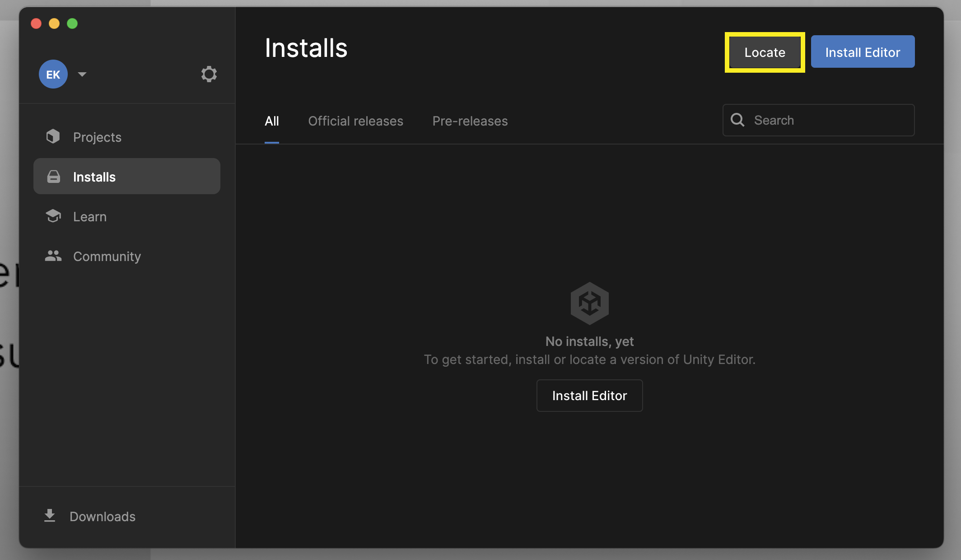Maximize the window with green button
Viewport: 961px width, 560px height.
72,23
